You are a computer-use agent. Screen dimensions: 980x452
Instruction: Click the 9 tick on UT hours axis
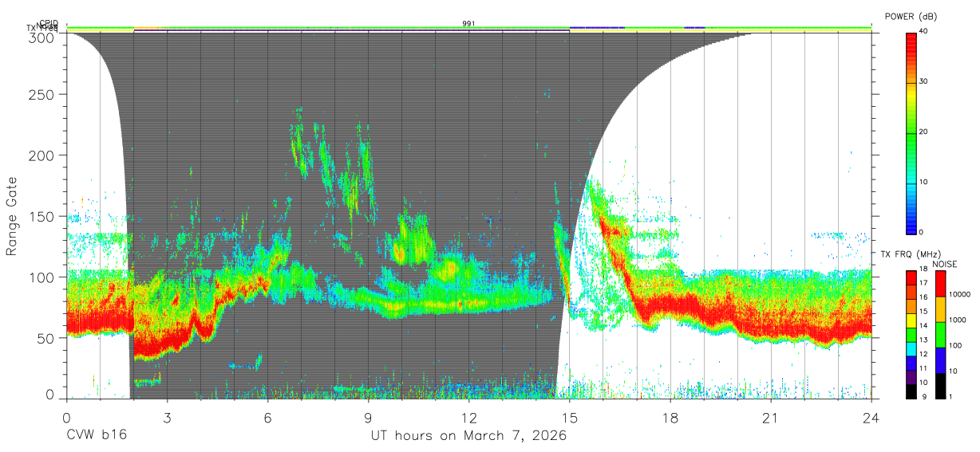click(x=368, y=418)
